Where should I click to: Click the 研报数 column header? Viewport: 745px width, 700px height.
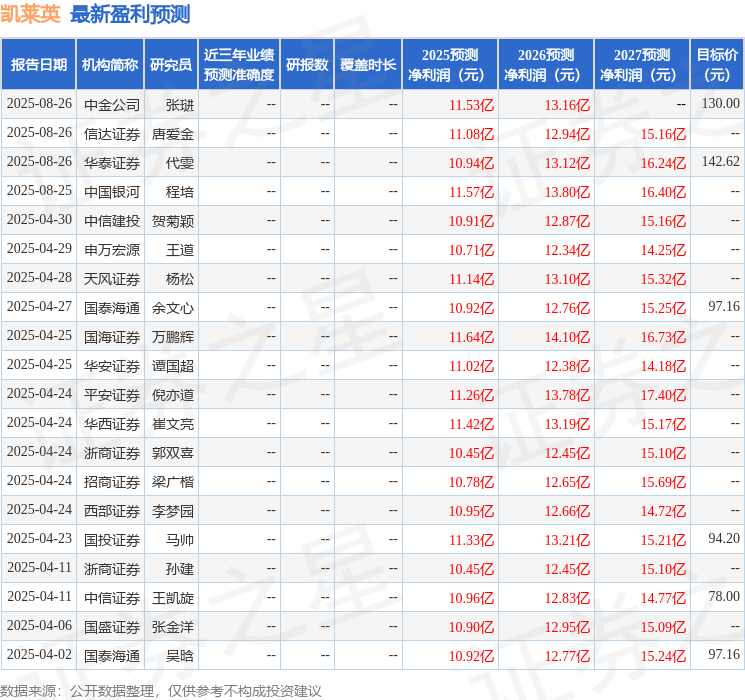pyautogui.click(x=307, y=65)
